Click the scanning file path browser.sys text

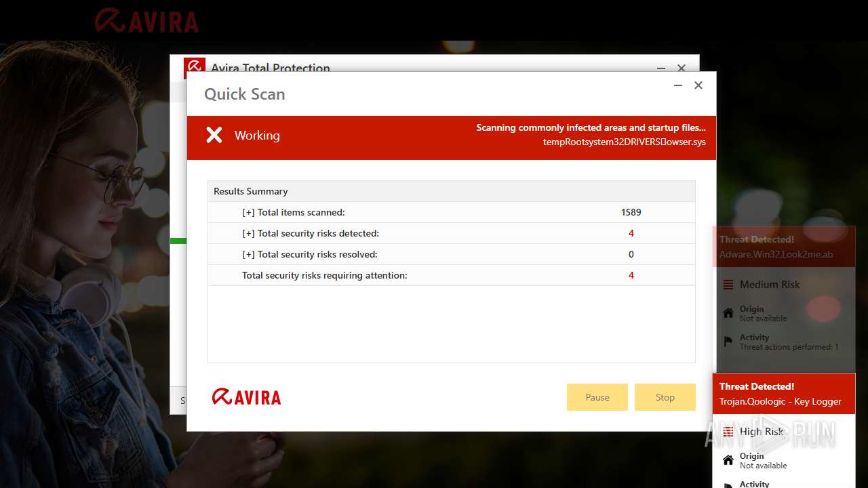pyautogui.click(x=625, y=142)
